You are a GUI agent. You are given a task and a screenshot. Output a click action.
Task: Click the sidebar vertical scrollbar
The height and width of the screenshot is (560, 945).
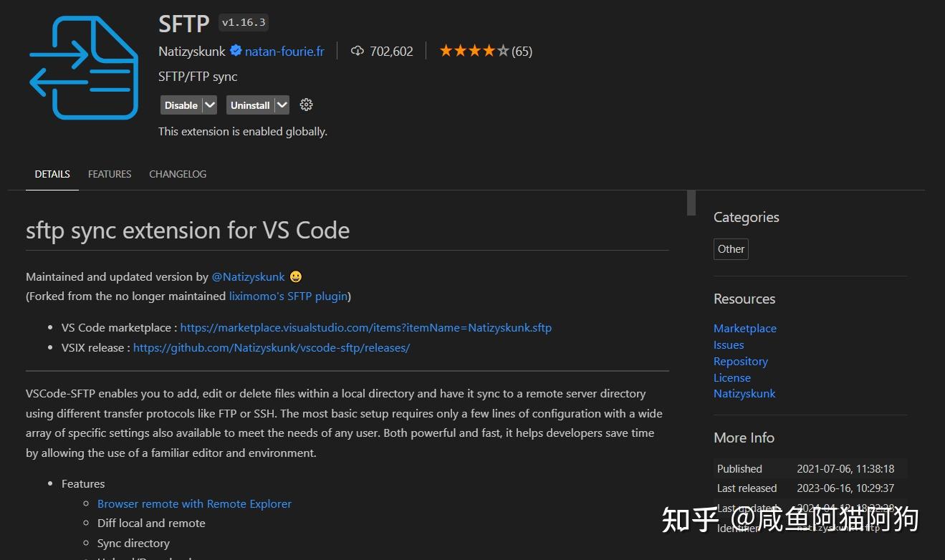(690, 203)
